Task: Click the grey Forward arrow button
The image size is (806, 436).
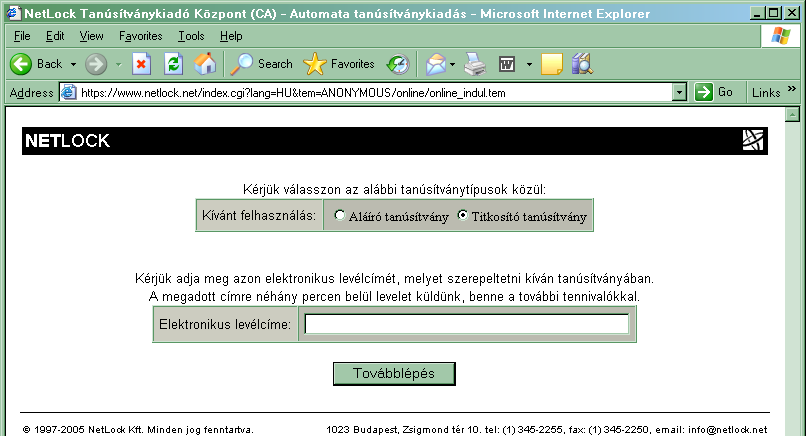Action: coord(96,64)
